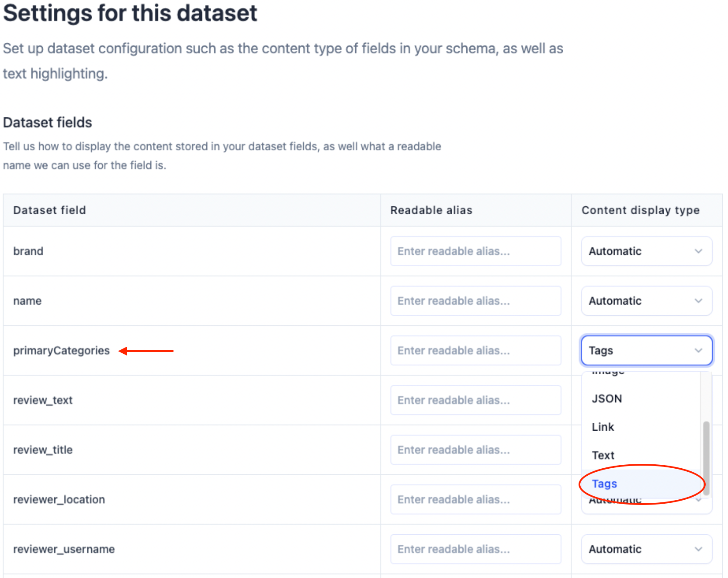Click the review_text readable alias input
This screenshot has width=728, height=578.
[475, 400]
